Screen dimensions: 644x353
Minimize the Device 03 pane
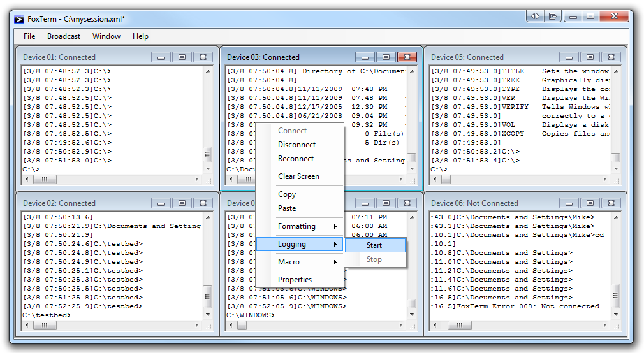click(365, 57)
